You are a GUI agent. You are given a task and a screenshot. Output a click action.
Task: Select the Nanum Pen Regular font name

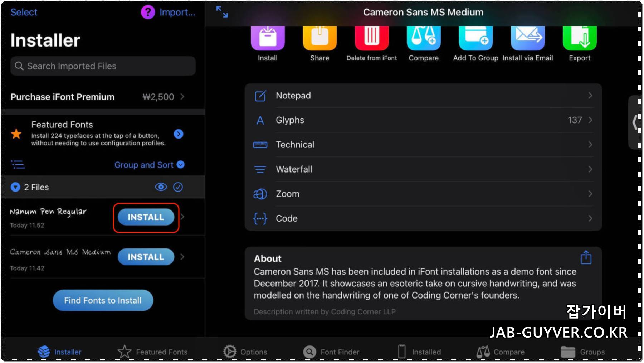point(48,212)
